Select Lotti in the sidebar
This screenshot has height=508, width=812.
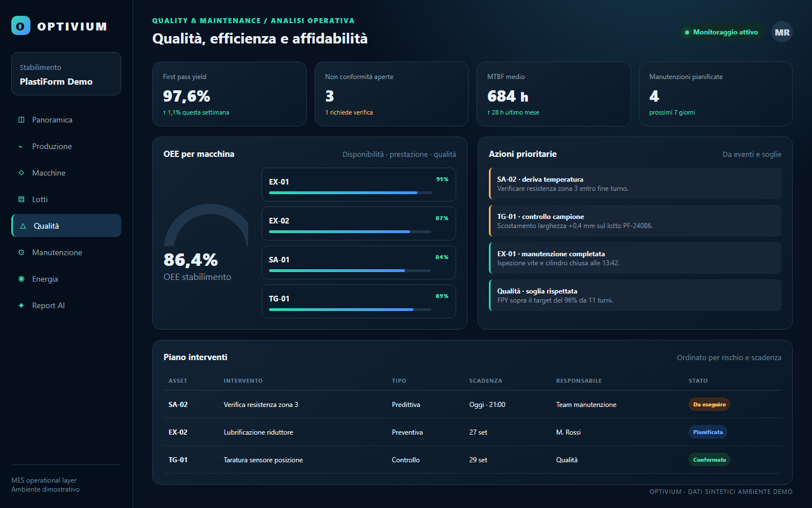click(x=66, y=199)
